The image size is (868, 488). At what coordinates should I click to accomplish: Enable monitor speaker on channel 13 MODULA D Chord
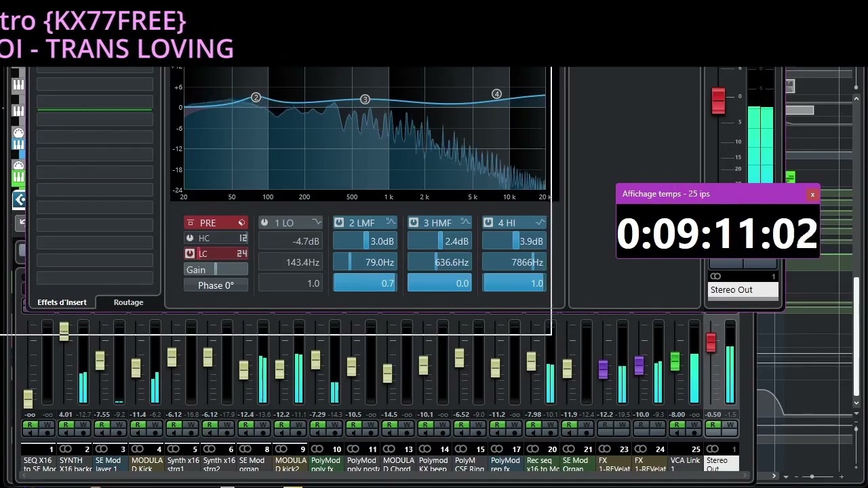[389, 433]
